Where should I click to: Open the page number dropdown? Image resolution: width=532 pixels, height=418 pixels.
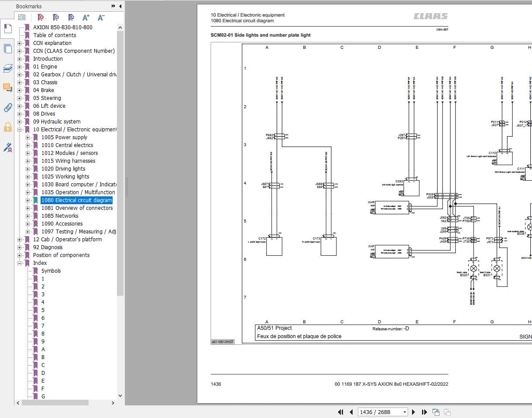point(405,412)
